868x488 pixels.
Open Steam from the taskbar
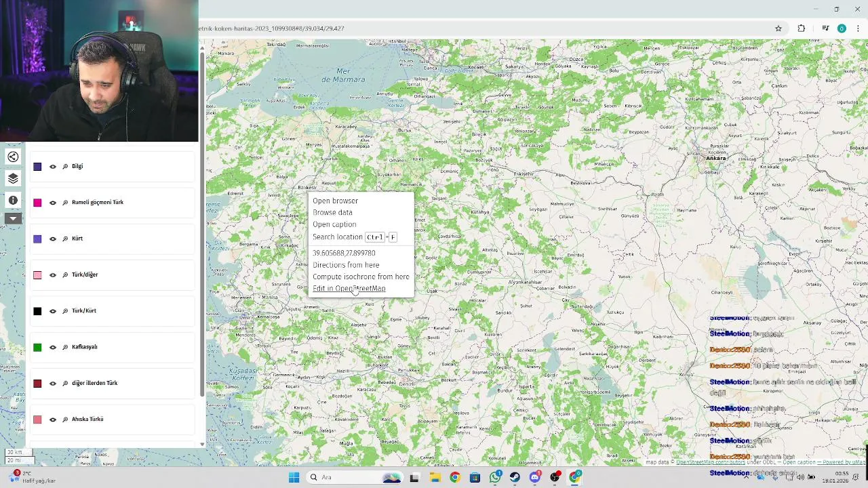(515, 477)
